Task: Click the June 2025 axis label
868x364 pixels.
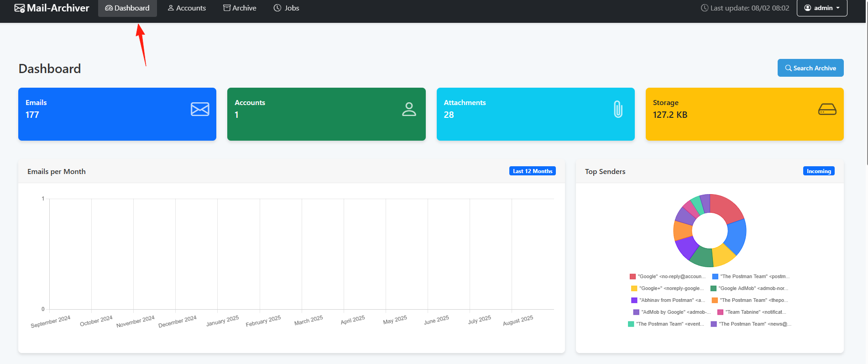Action: tap(437, 320)
